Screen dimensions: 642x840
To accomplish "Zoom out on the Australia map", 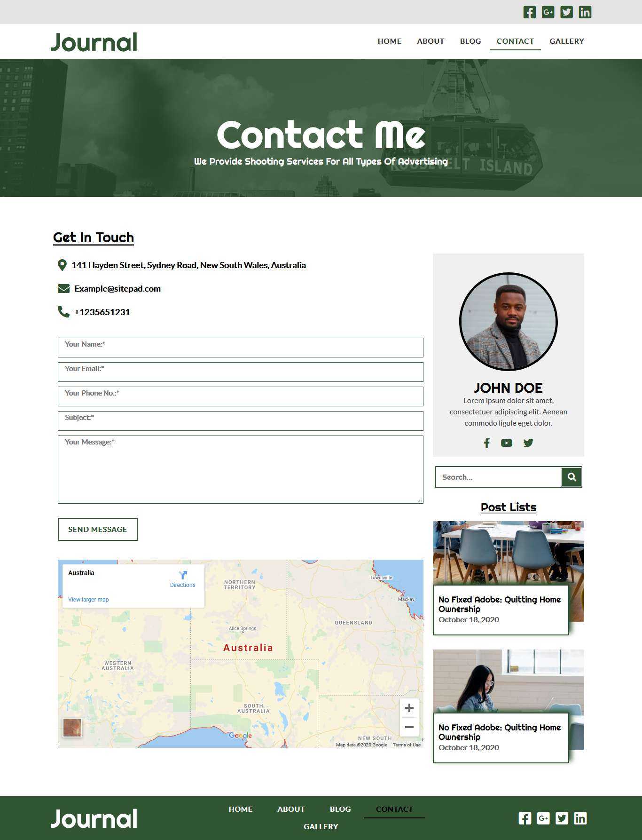I will coord(409,727).
